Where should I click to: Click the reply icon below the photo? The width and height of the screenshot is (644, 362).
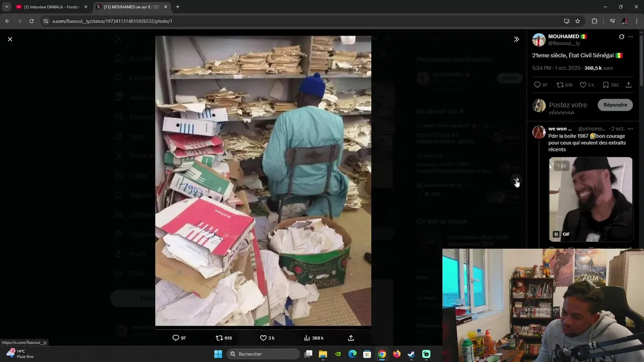(x=176, y=338)
